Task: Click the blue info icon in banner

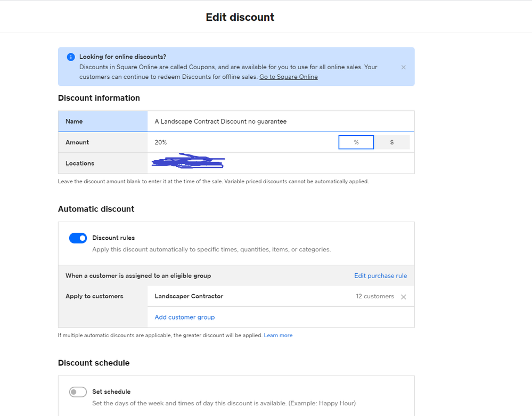Action: click(71, 57)
